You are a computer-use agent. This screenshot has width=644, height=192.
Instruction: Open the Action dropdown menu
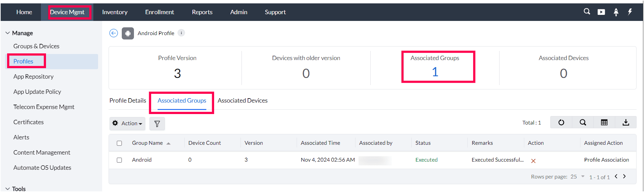coord(127,124)
